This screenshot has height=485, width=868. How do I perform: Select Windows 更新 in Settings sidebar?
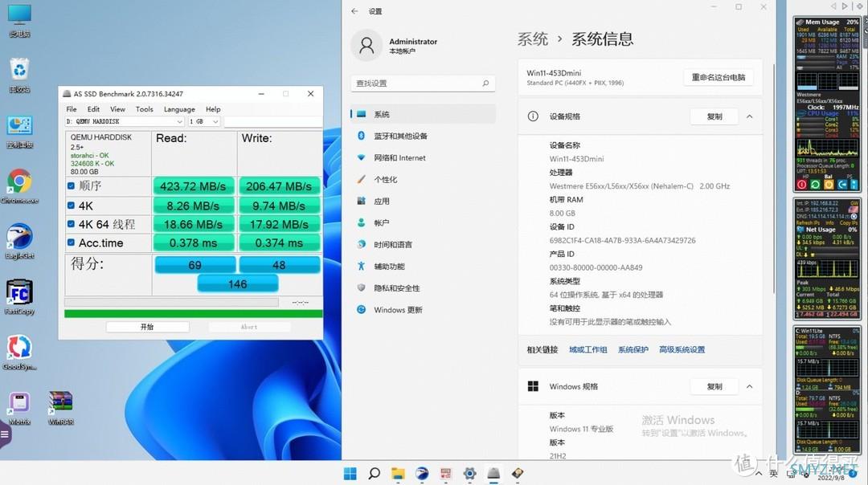click(424, 310)
